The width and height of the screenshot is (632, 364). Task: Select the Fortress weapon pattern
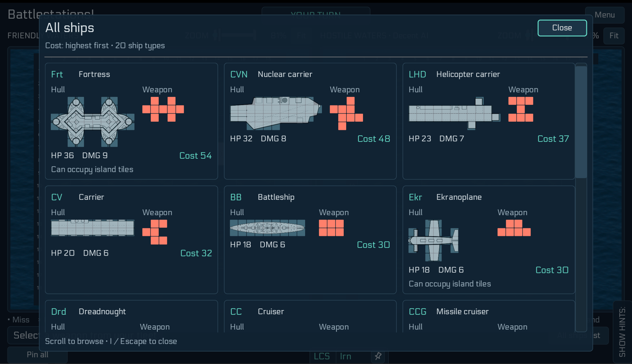(x=163, y=109)
